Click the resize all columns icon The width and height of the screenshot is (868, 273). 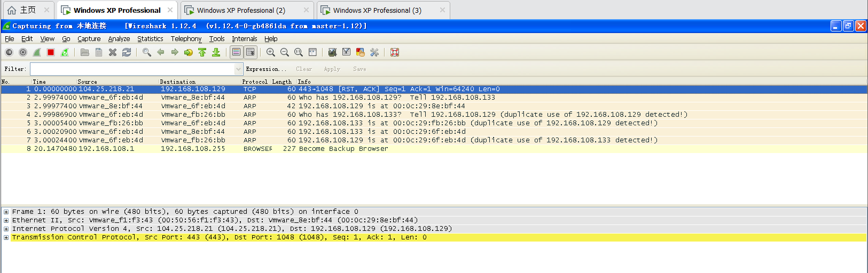point(312,52)
